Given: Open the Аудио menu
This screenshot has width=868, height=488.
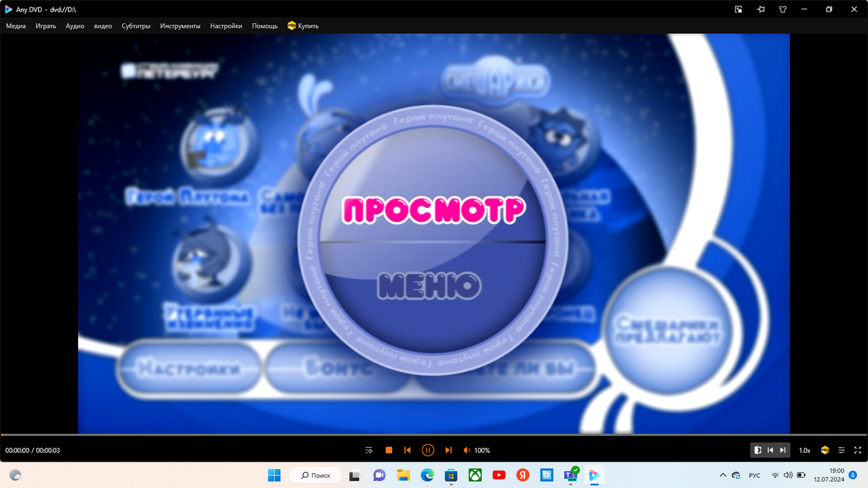Looking at the screenshot, I should (x=75, y=26).
